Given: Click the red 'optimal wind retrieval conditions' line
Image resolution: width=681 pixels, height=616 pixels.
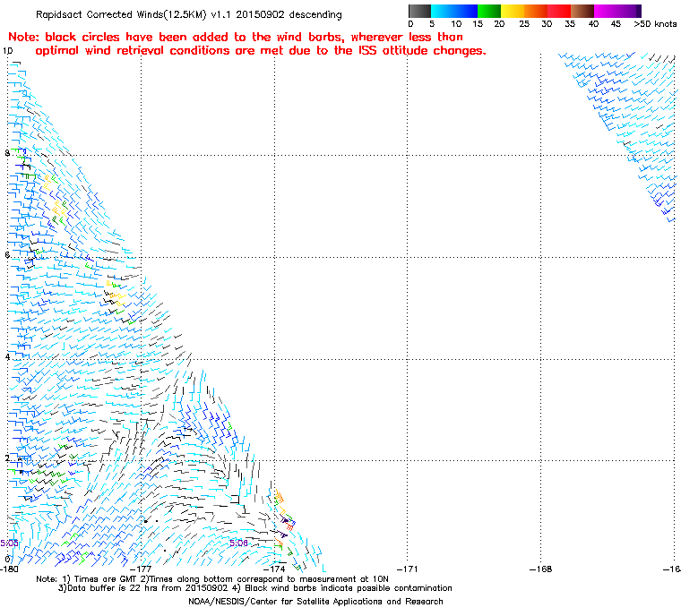Looking at the screenshot, I should pos(261,51).
